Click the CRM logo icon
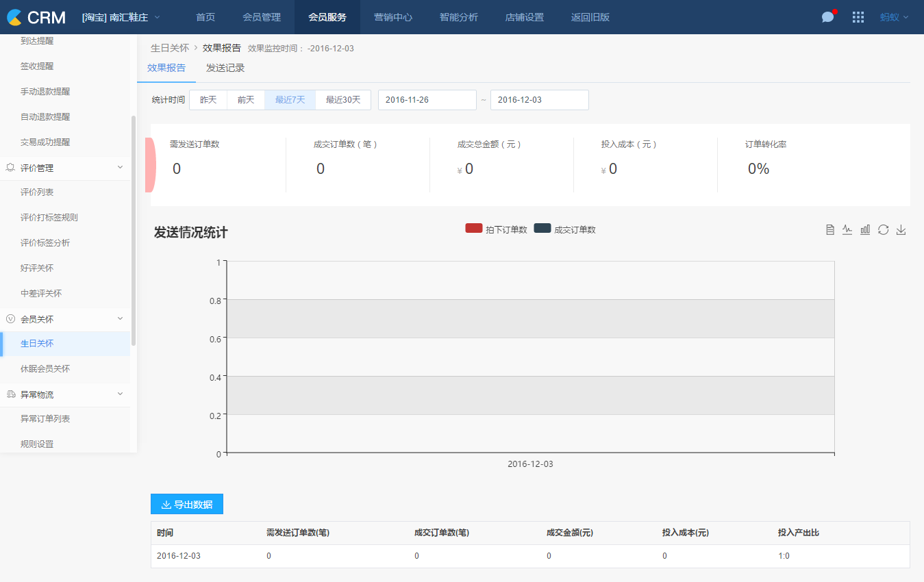 [x=14, y=17]
